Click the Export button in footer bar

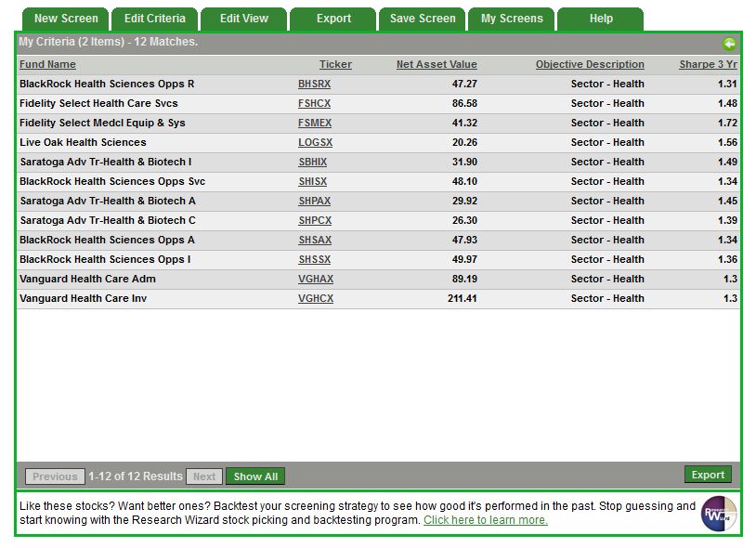pyautogui.click(x=708, y=475)
